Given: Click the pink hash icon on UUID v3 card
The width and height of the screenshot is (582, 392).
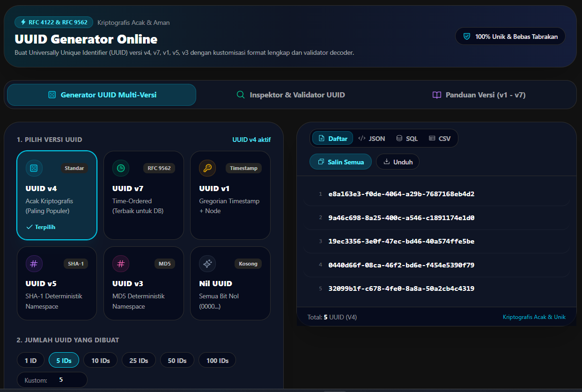Looking at the screenshot, I should [121, 264].
